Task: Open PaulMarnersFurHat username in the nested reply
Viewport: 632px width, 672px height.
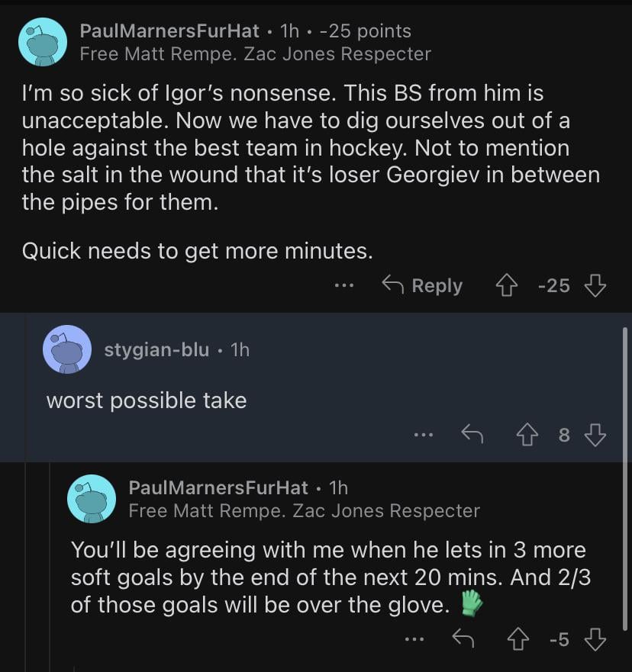Action: tap(218, 487)
